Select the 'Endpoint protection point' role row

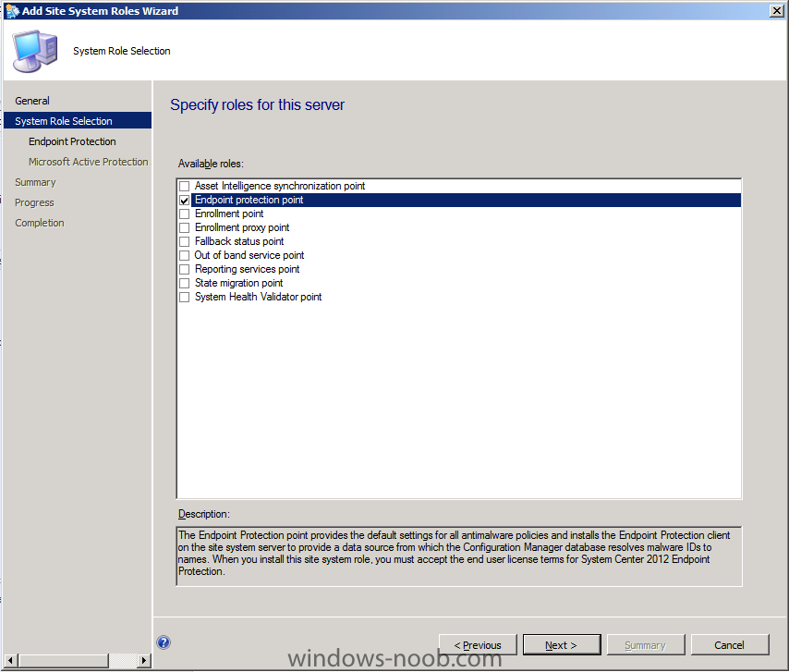466,200
